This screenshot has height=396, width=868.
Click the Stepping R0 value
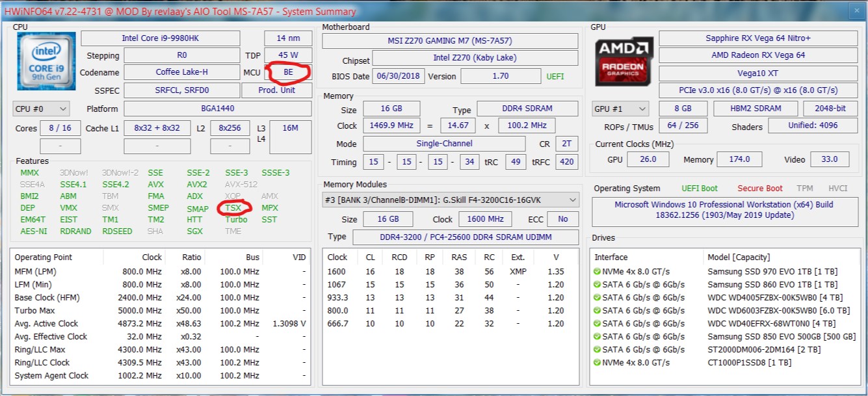tap(181, 55)
